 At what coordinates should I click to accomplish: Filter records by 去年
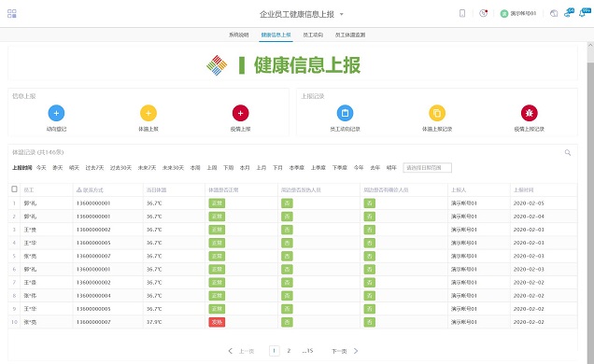tap(375, 168)
